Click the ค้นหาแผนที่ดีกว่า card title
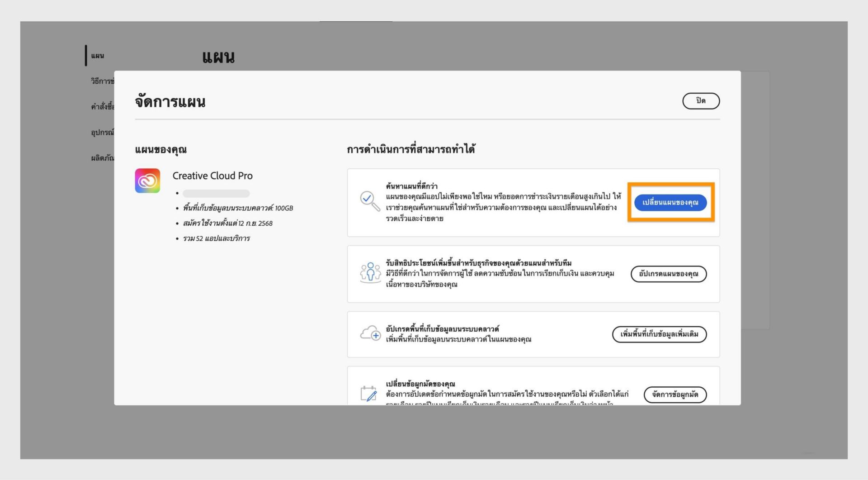 point(411,186)
